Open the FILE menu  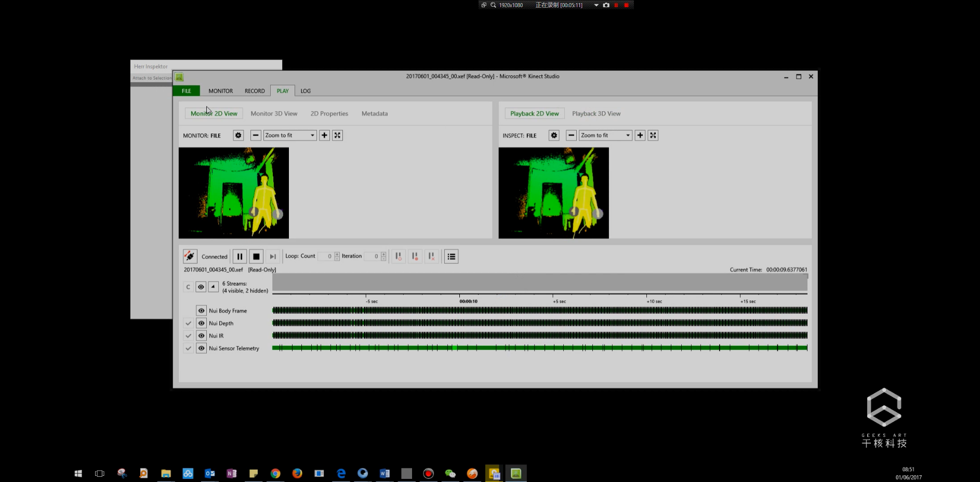[x=187, y=91]
